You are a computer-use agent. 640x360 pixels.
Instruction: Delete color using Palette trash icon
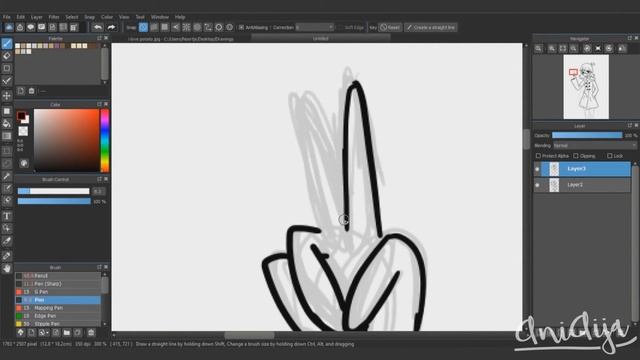[31, 91]
